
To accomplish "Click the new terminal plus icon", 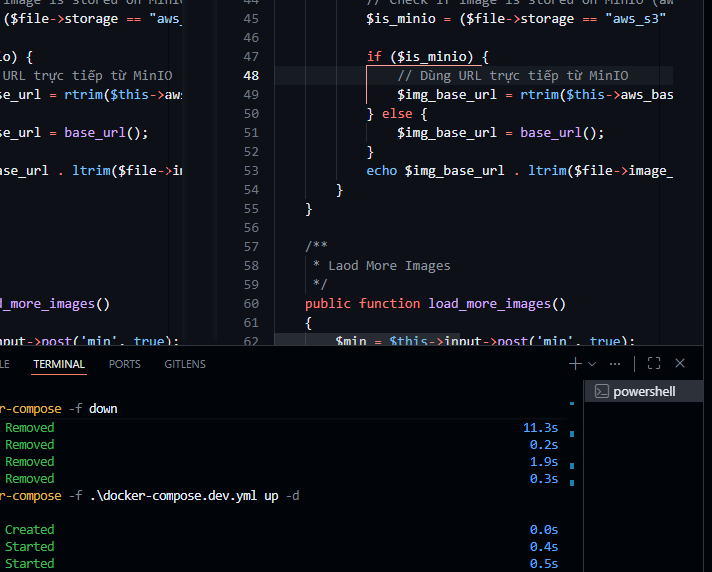I will (575, 364).
